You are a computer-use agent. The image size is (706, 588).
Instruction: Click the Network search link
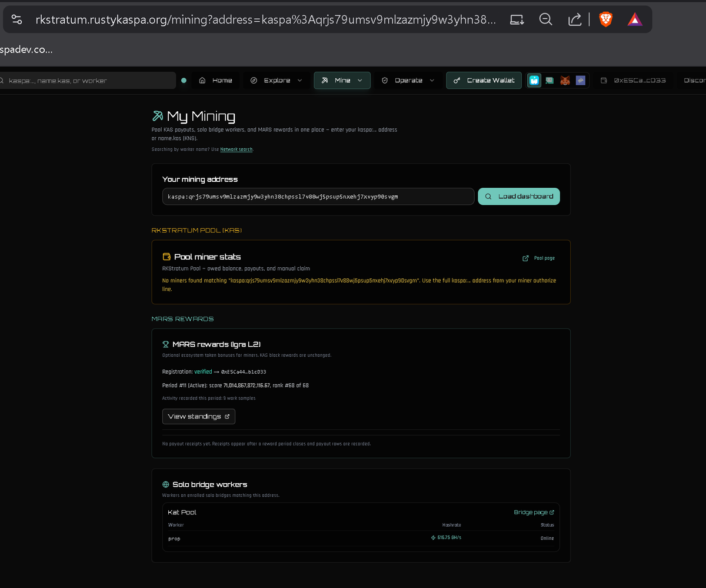[237, 150]
